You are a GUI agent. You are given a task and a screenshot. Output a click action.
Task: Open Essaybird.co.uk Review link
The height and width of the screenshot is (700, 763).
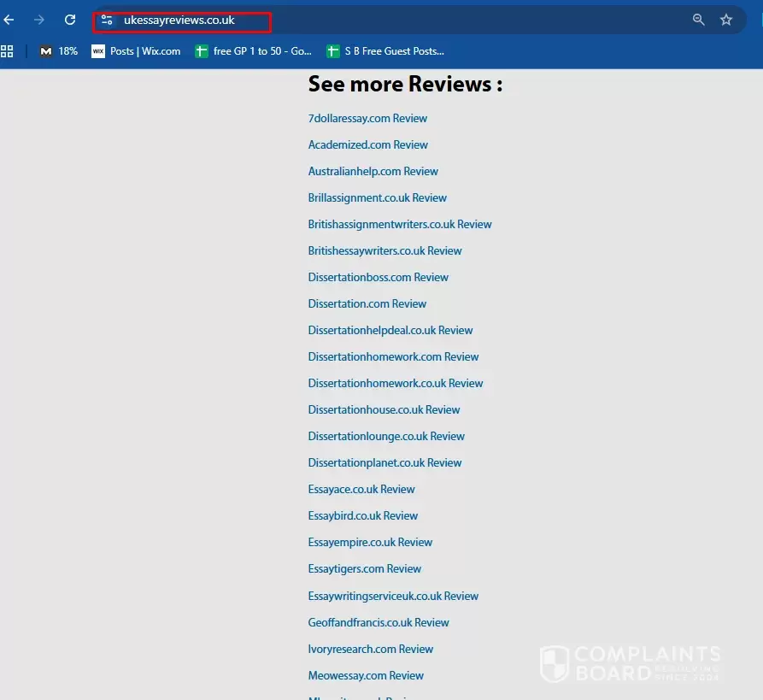point(363,516)
